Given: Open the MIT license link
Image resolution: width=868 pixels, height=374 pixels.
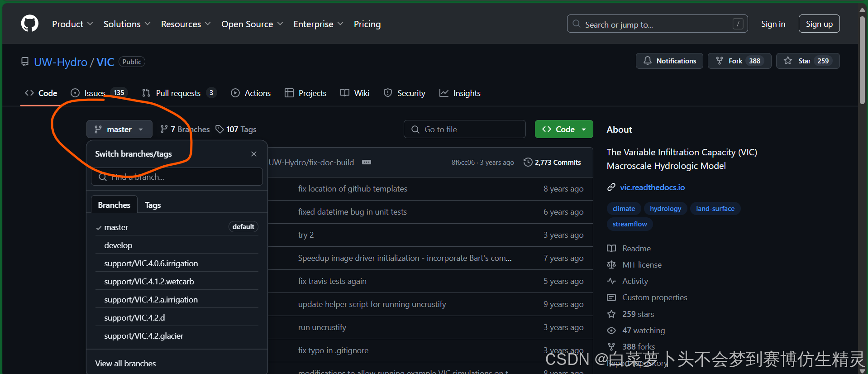Looking at the screenshot, I should coord(634,265).
